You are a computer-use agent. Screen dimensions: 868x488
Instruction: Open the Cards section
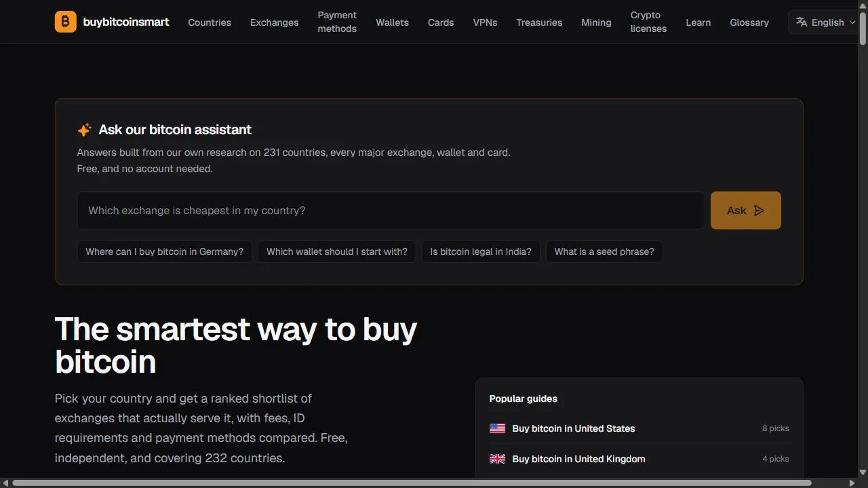point(441,22)
